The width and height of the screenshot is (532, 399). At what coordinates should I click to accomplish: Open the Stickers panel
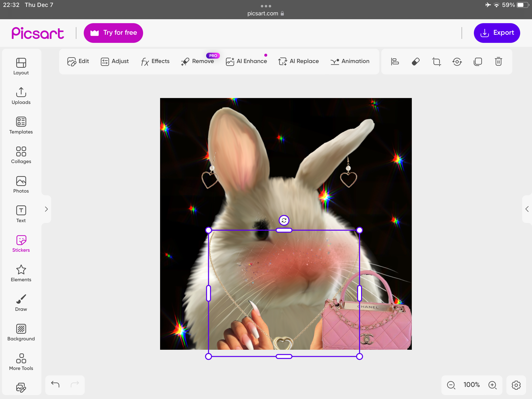(21, 244)
